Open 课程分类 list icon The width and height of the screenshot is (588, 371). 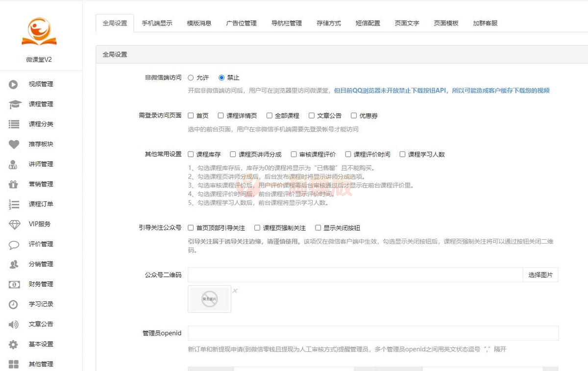(15, 124)
